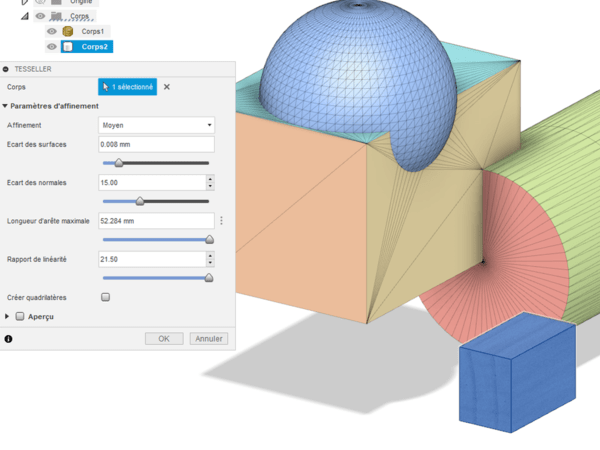Open the three-dot menu beside Longueur d'arête maximale
The image size is (600, 450).
(221, 221)
